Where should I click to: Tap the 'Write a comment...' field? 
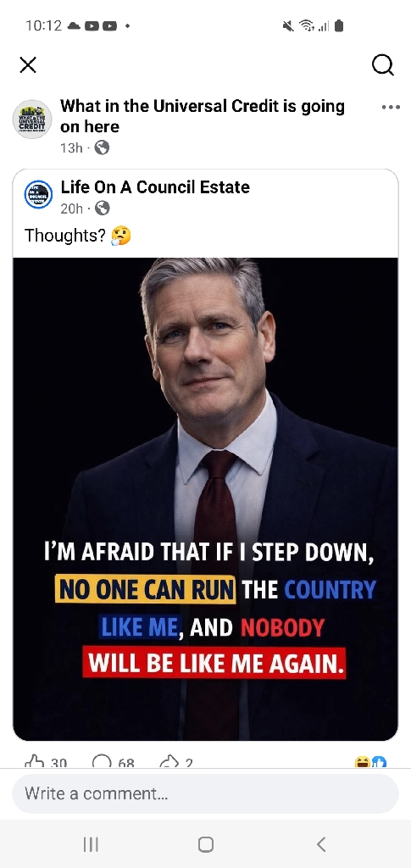205,793
